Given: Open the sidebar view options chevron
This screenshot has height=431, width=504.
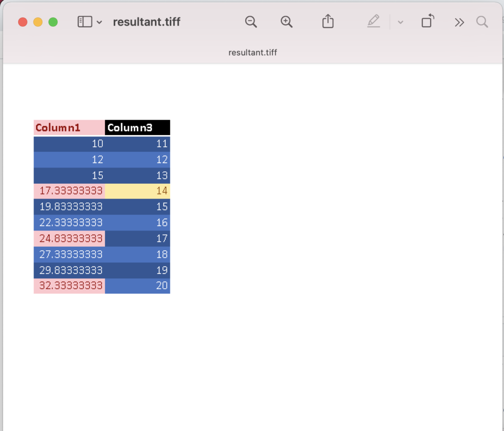Looking at the screenshot, I should coord(99,22).
